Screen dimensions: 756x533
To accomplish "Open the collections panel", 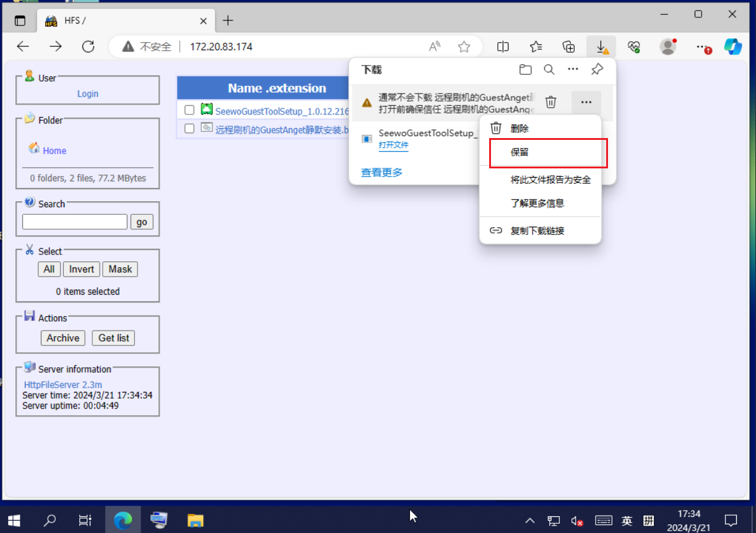I will [568, 46].
